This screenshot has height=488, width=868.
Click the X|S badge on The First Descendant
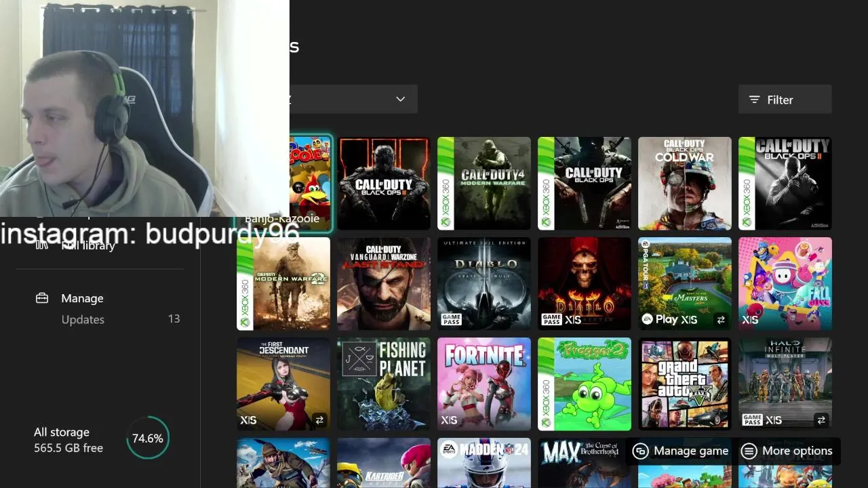248,420
